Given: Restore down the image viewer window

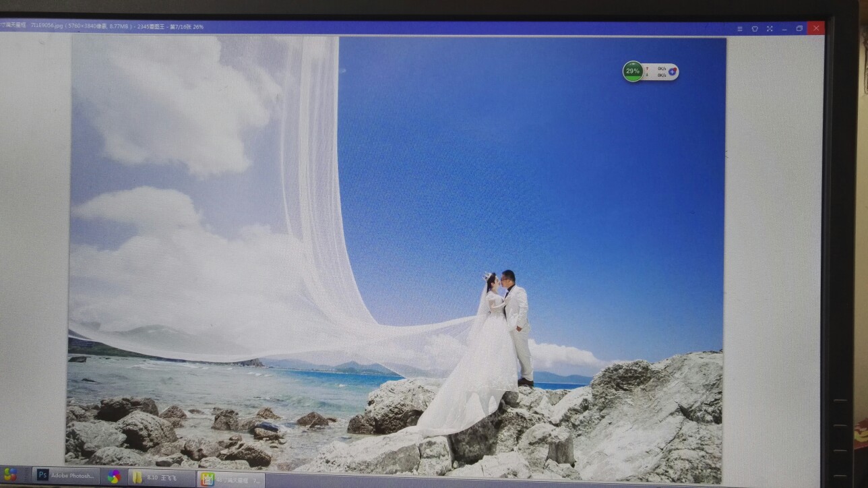Looking at the screenshot, I should point(799,28).
